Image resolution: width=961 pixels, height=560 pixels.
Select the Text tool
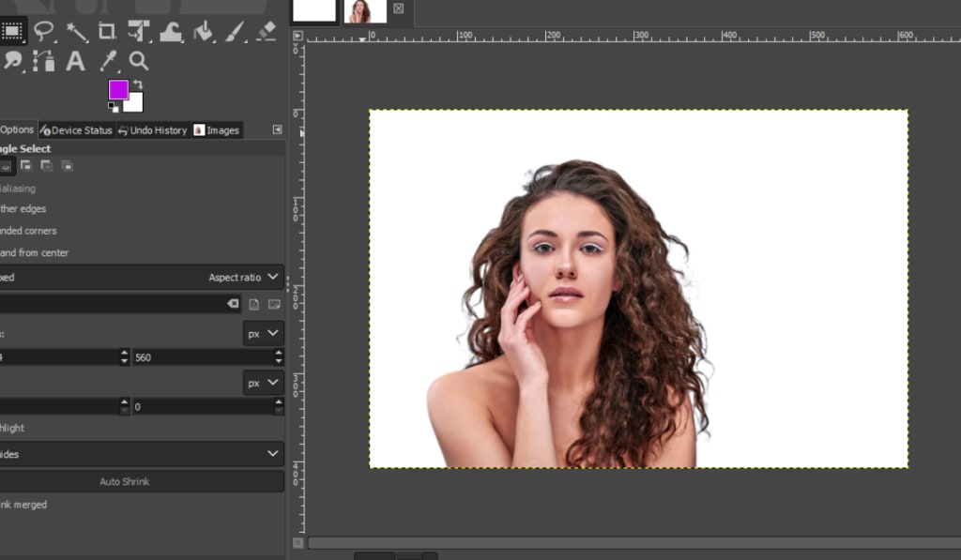coord(75,62)
